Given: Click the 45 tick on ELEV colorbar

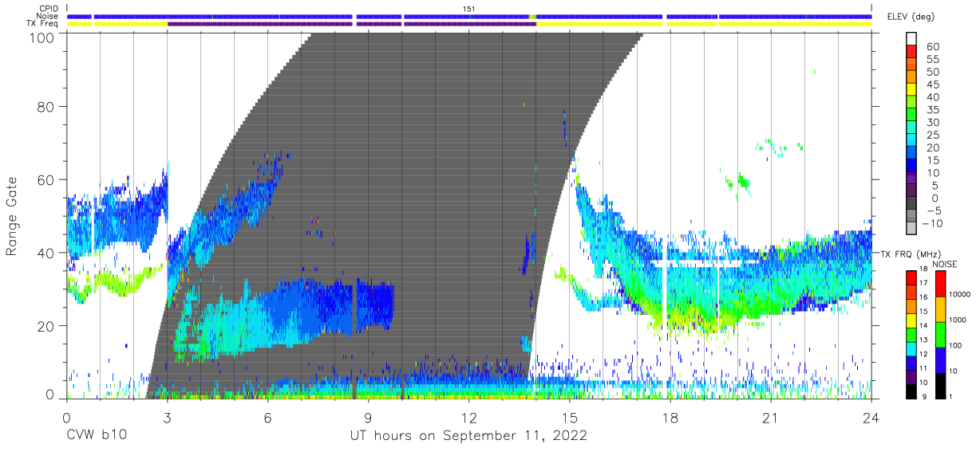Looking at the screenshot, I should (x=932, y=85).
